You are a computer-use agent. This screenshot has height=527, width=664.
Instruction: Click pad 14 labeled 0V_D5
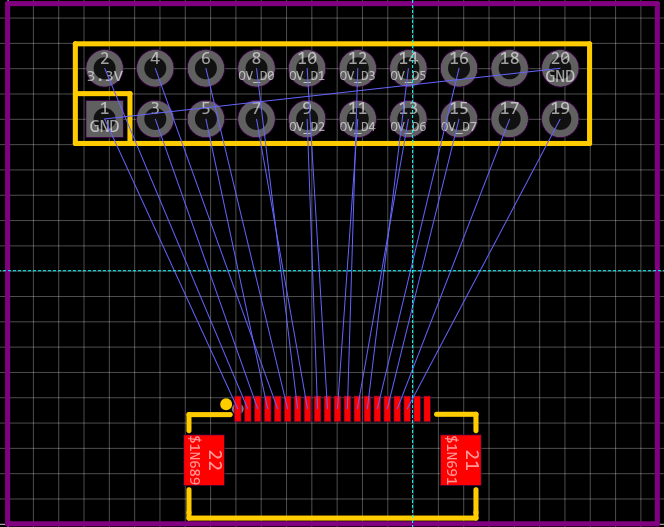(x=408, y=68)
